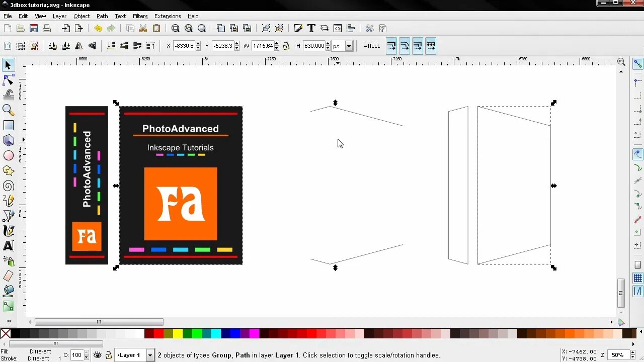Image resolution: width=644 pixels, height=362 pixels.
Task: Select the Spray tool
Action: click(x=8, y=261)
